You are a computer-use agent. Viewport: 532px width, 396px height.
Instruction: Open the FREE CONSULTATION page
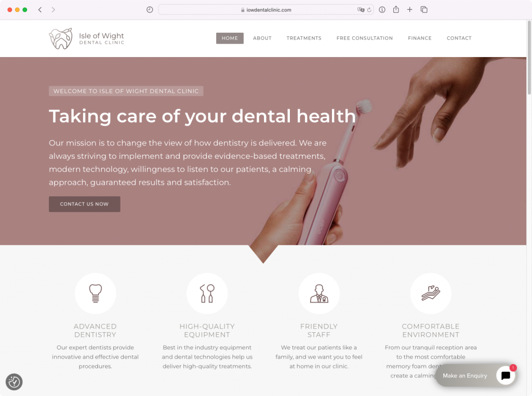point(364,38)
